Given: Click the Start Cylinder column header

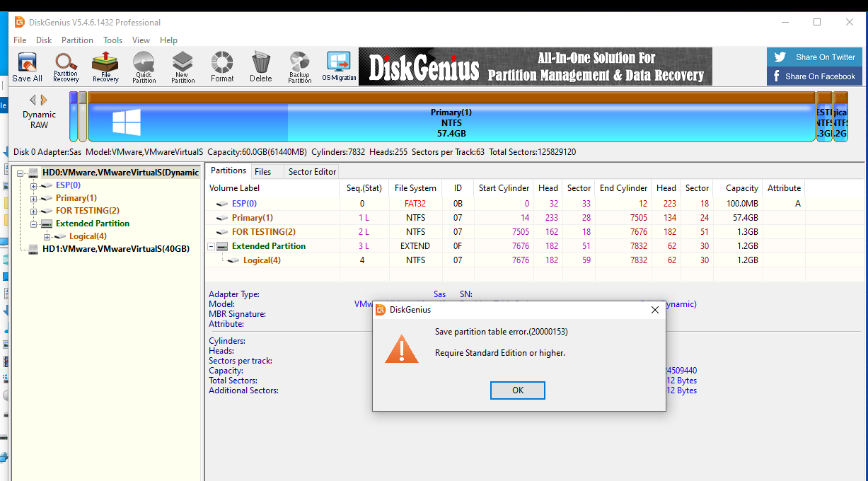Looking at the screenshot, I should (x=504, y=188).
